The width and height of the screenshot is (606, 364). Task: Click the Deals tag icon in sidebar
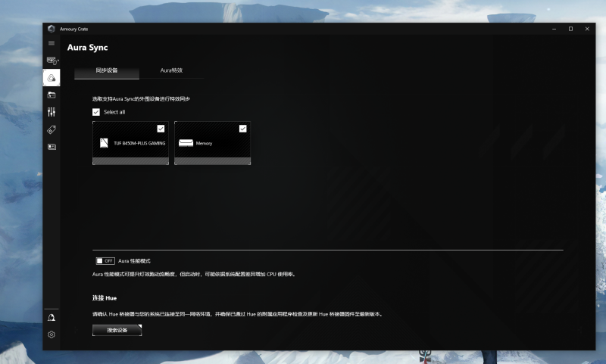[52, 129]
